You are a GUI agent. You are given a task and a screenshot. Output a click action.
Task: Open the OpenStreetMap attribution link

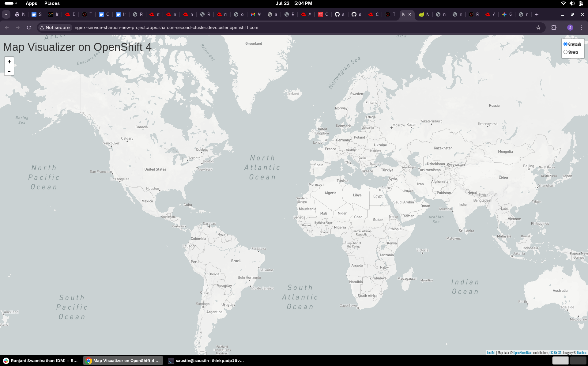[x=522, y=353]
